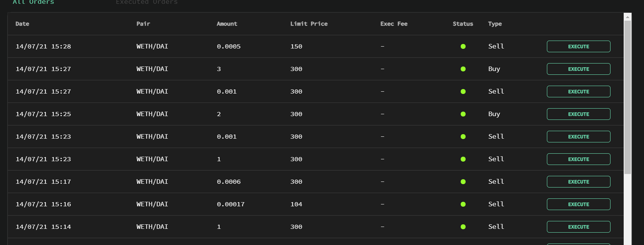
Task: Click the green status dot for 15:25 order
Action: 463,114
